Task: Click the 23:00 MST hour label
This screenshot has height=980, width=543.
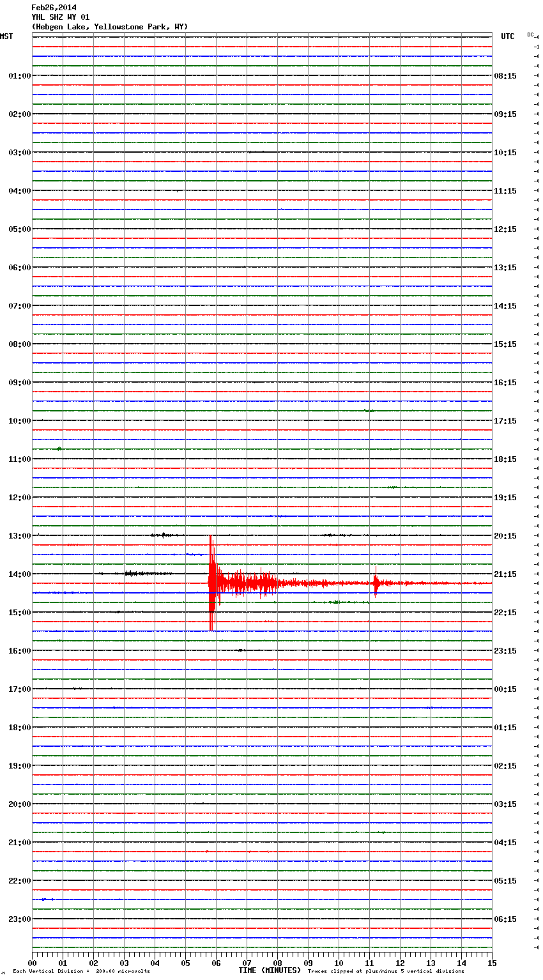Action: (20, 919)
